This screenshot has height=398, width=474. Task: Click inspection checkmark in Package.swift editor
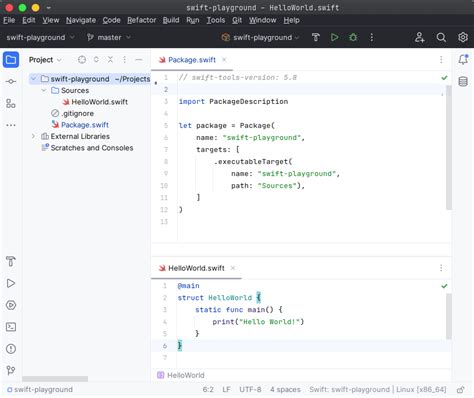pyautogui.click(x=444, y=78)
